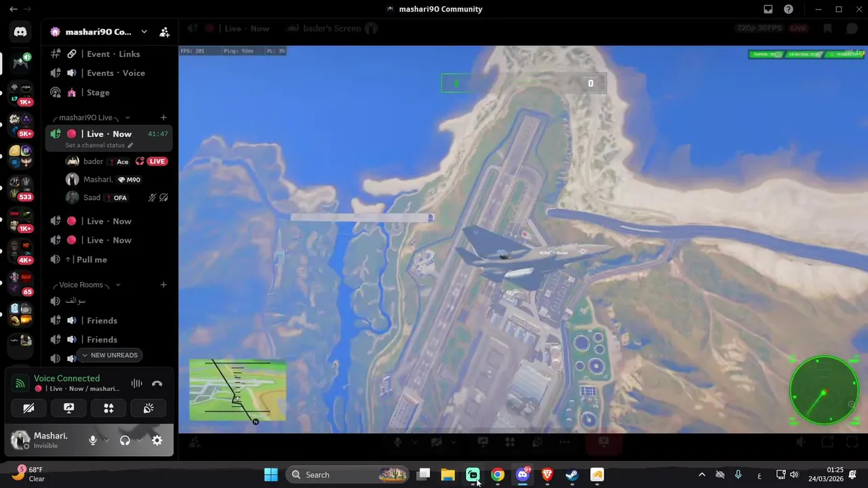Open microphone input options chevron
The image size is (868, 488).
pos(106,441)
